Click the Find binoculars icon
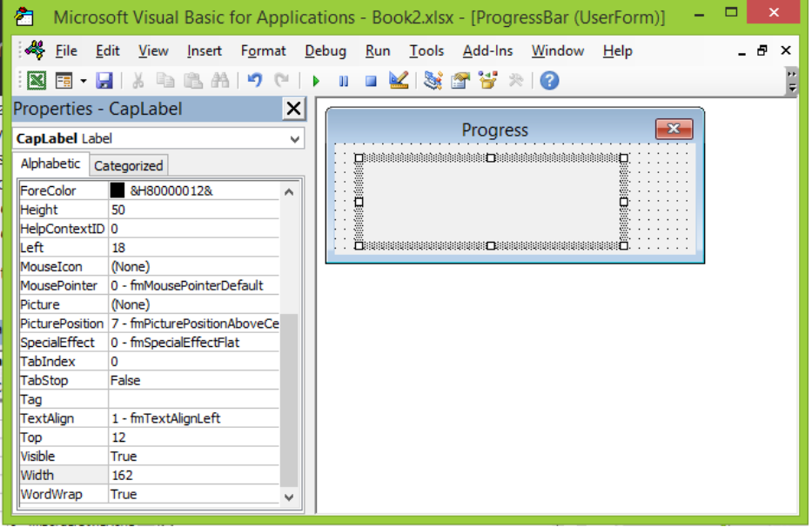Viewport: 812px width, 527px height. (x=220, y=81)
